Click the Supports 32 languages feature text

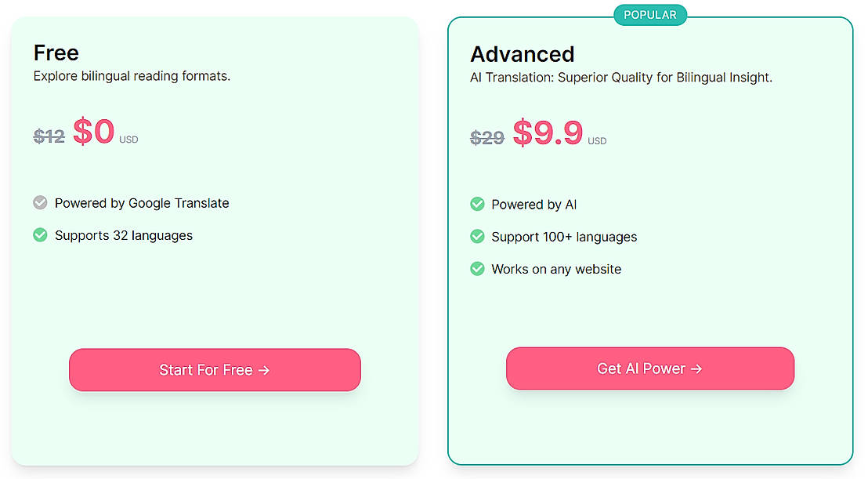[x=124, y=235]
